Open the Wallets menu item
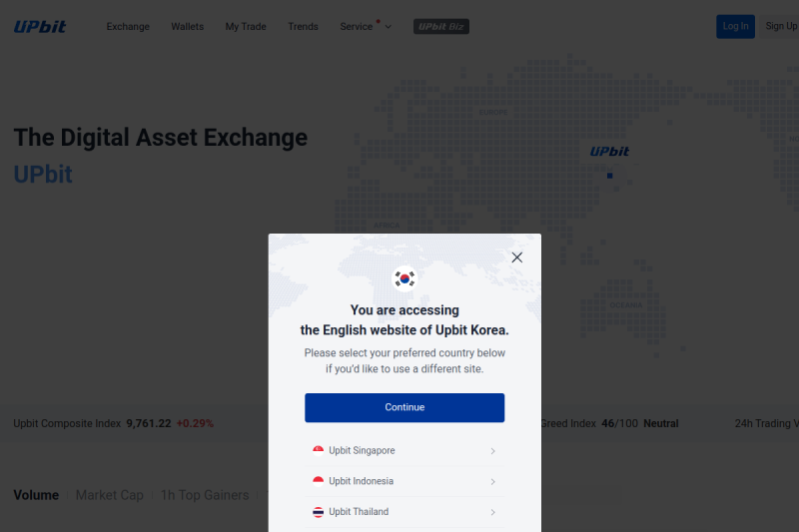This screenshot has height=532, width=799. tap(187, 27)
